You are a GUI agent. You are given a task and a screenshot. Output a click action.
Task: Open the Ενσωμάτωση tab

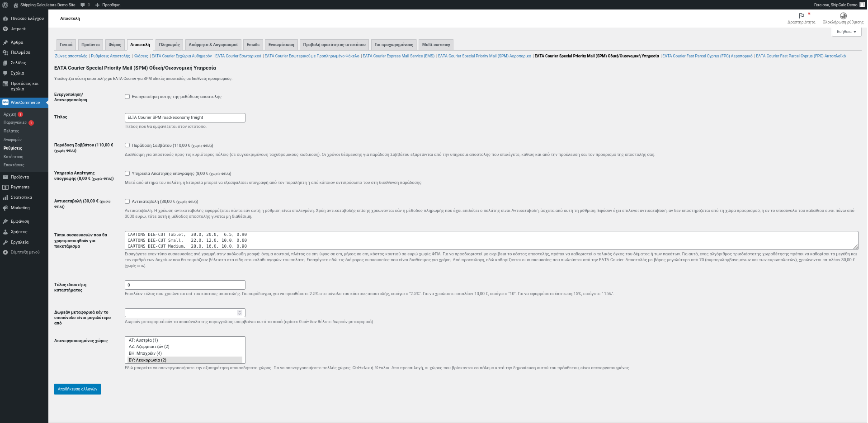pyautogui.click(x=281, y=45)
